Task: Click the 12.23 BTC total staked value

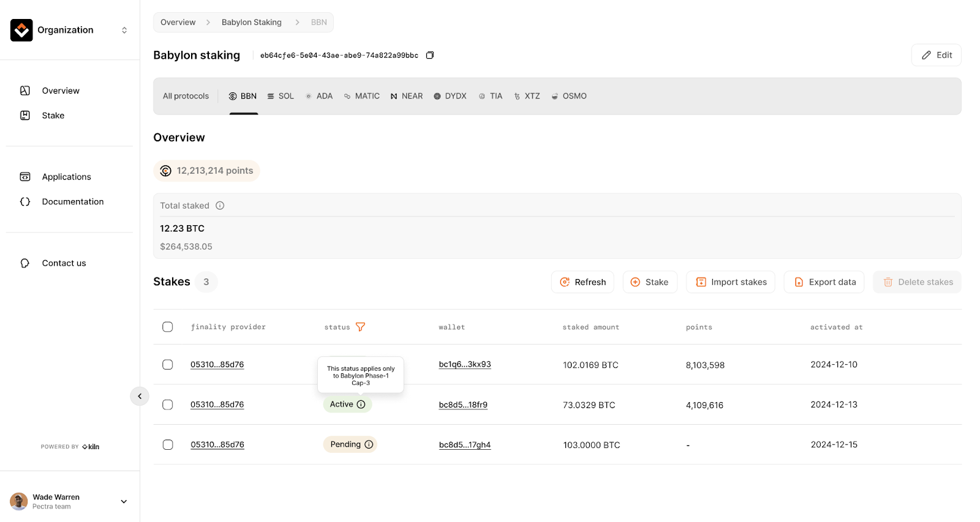Action: tap(183, 228)
